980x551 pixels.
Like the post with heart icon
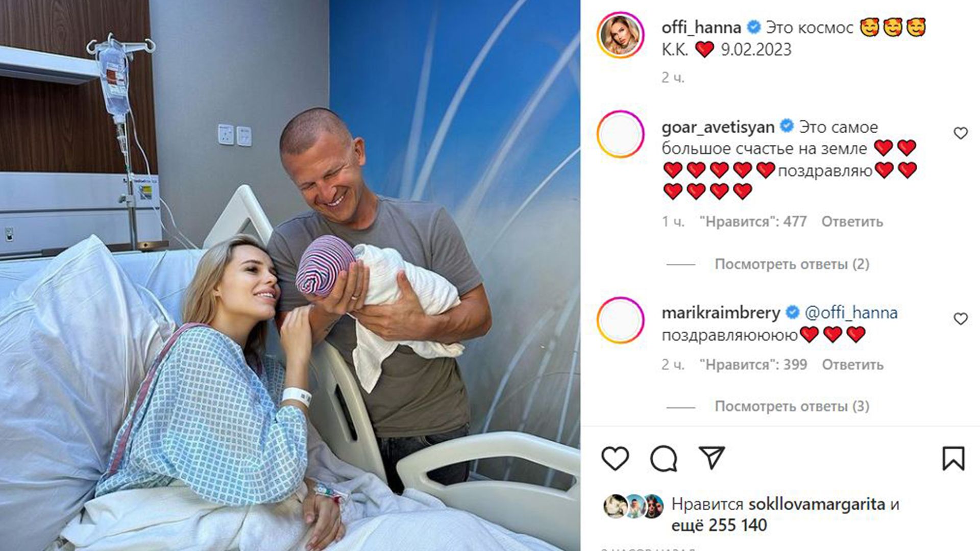615,458
